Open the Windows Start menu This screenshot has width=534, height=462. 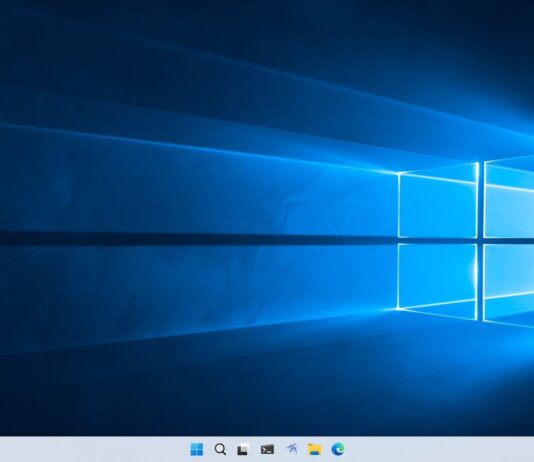tap(197, 449)
